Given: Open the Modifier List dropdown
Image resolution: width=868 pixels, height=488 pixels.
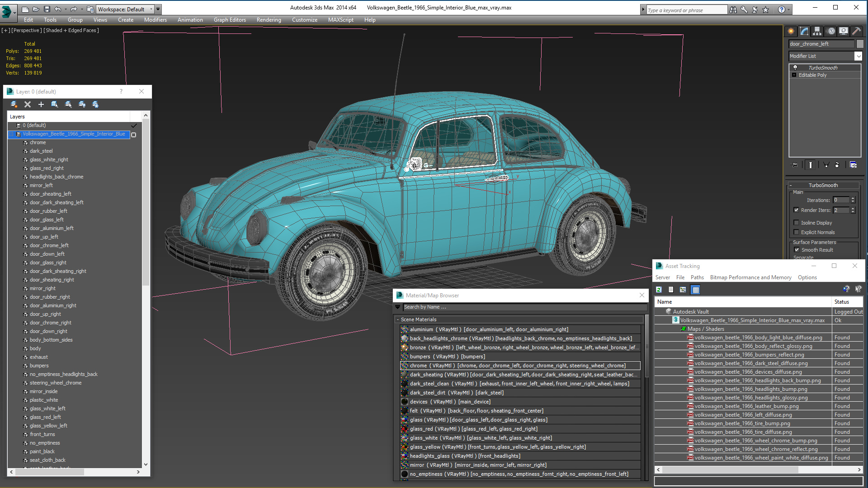Looking at the screenshot, I should point(825,56).
